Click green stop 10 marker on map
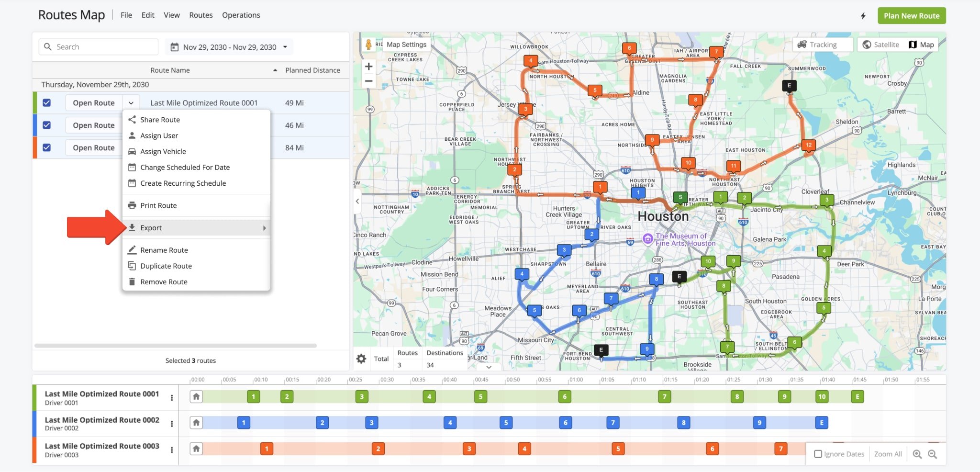This screenshot has width=980, height=472. tap(708, 261)
